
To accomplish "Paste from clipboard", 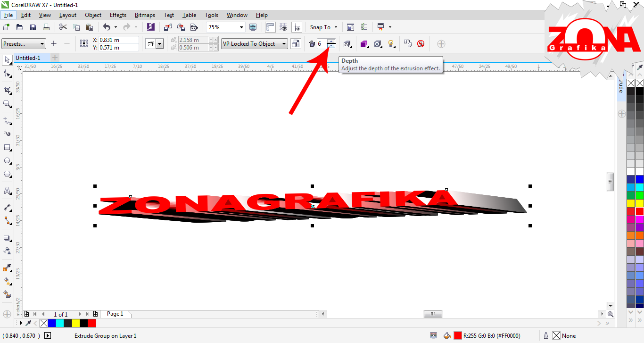I will 89,27.
